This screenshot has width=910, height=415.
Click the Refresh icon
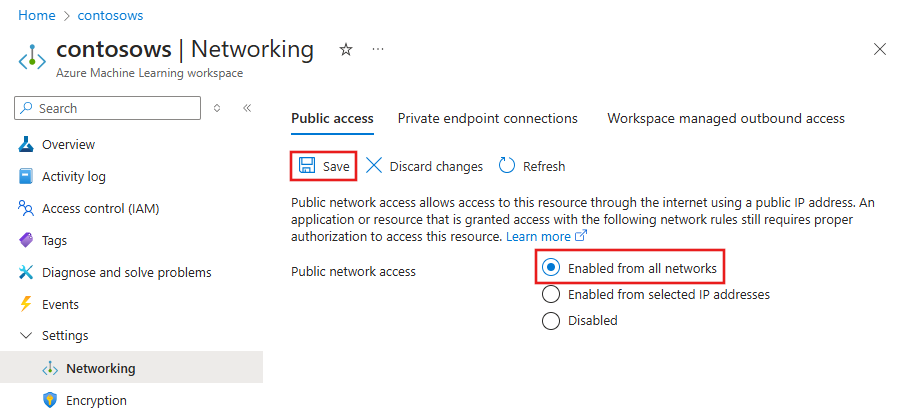click(x=507, y=166)
